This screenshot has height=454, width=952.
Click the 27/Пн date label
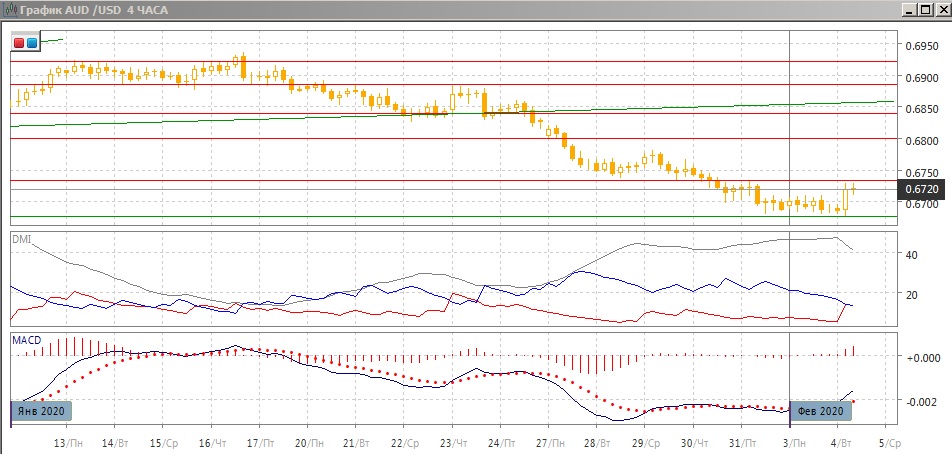pyautogui.click(x=548, y=441)
